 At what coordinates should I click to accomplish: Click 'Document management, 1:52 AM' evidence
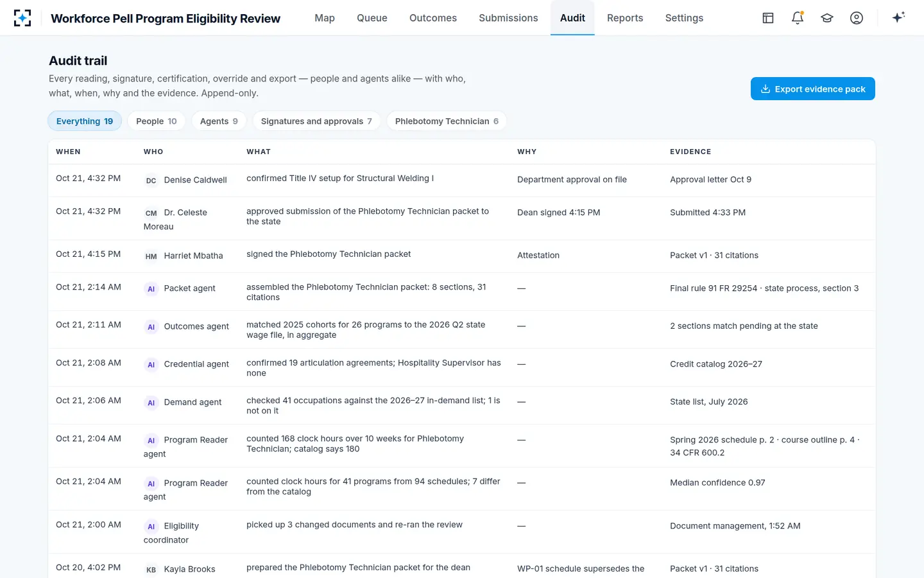pos(735,526)
